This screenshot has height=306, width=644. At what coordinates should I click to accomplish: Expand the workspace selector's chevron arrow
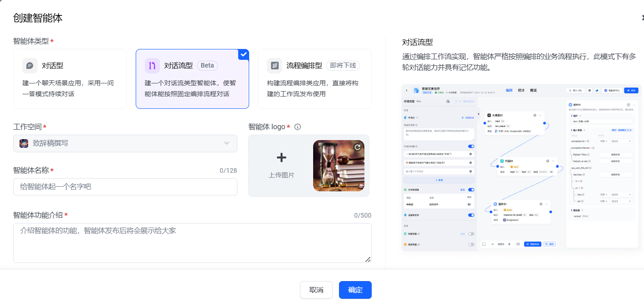pyautogui.click(x=227, y=143)
